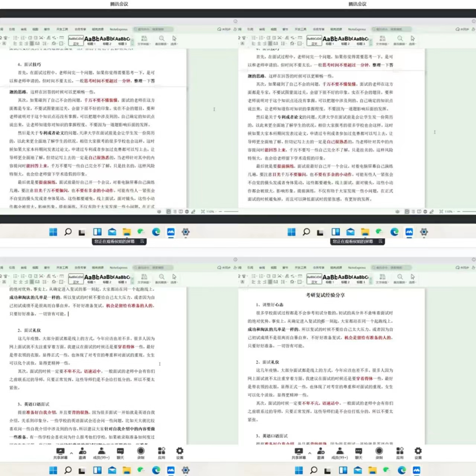Open File Explorer in taskbar under 有更好的发挥 pane
Image resolution: width=476 pixels, height=476 pixels.
[365, 232]
